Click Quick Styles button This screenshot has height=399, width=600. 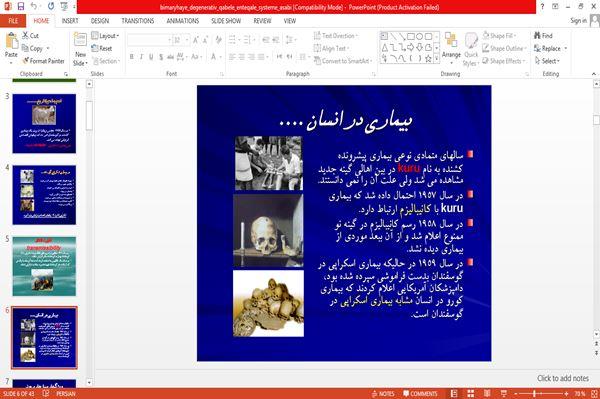(x=471, y=49)
